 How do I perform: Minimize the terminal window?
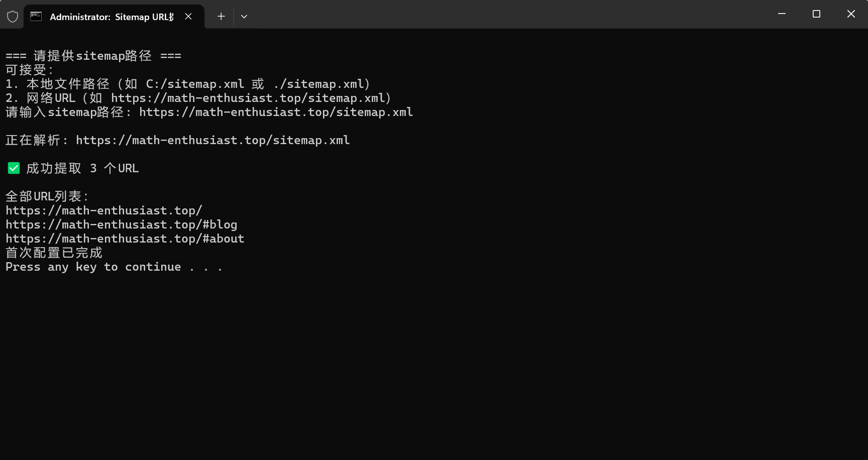click(782, 14)
